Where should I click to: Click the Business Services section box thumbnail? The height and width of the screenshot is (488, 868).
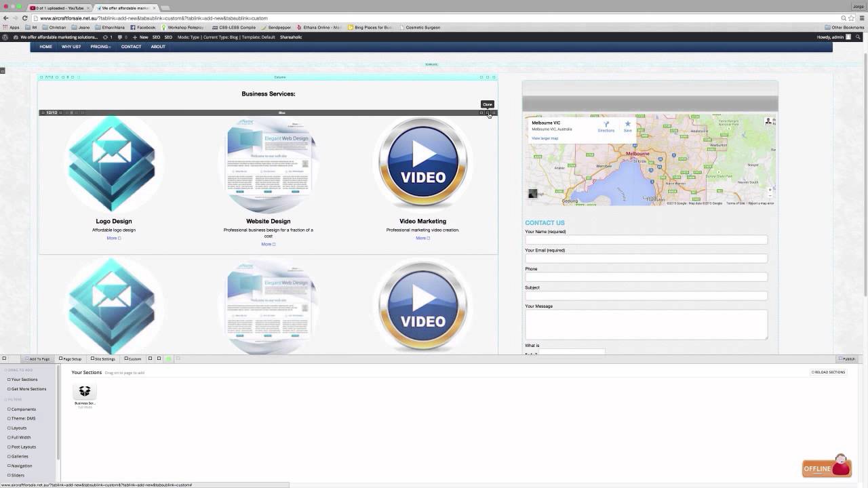tap(85, 392)
